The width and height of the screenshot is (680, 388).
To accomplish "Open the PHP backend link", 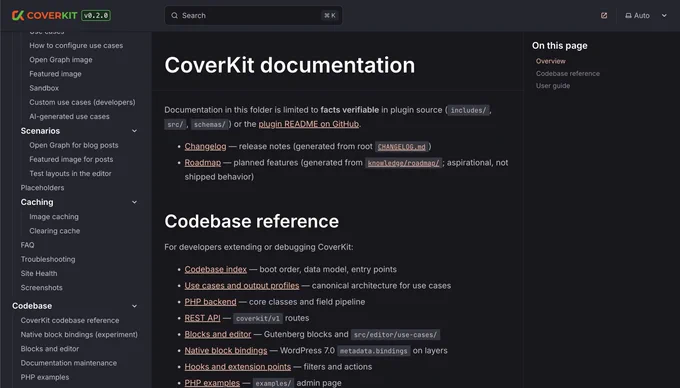I will click(x=210, y=302).
